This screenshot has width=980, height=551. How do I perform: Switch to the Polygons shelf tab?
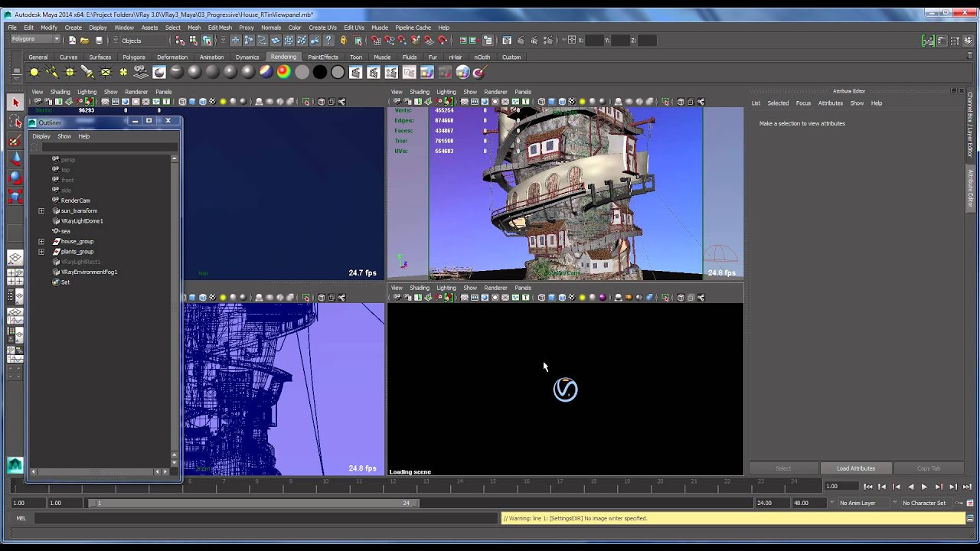134,57
